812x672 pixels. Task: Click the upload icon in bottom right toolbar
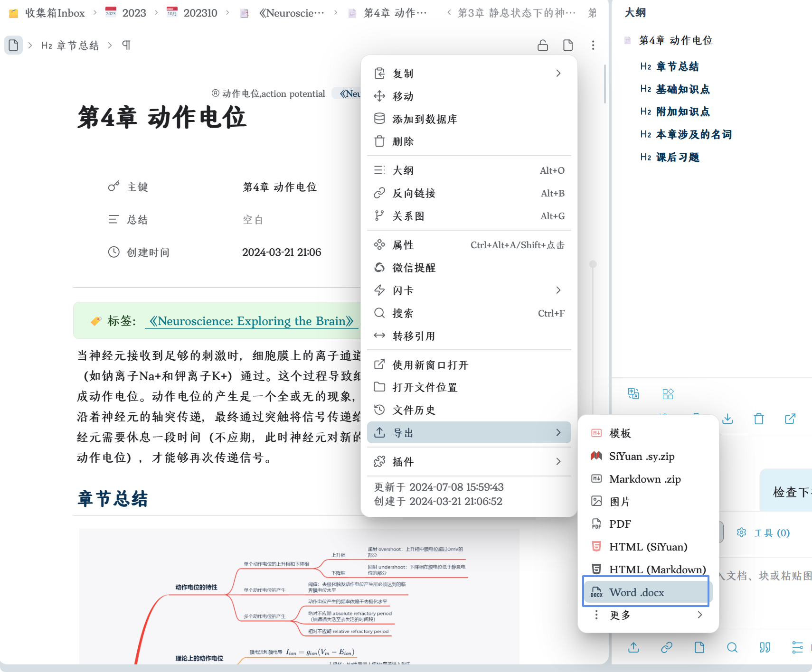point(633,647)
